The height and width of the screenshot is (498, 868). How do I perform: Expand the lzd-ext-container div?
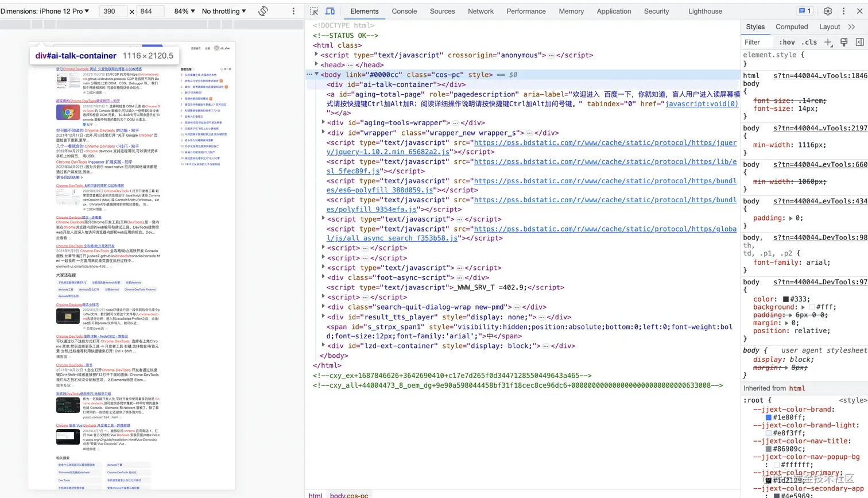pyautogui.click(x=323, y=346)
